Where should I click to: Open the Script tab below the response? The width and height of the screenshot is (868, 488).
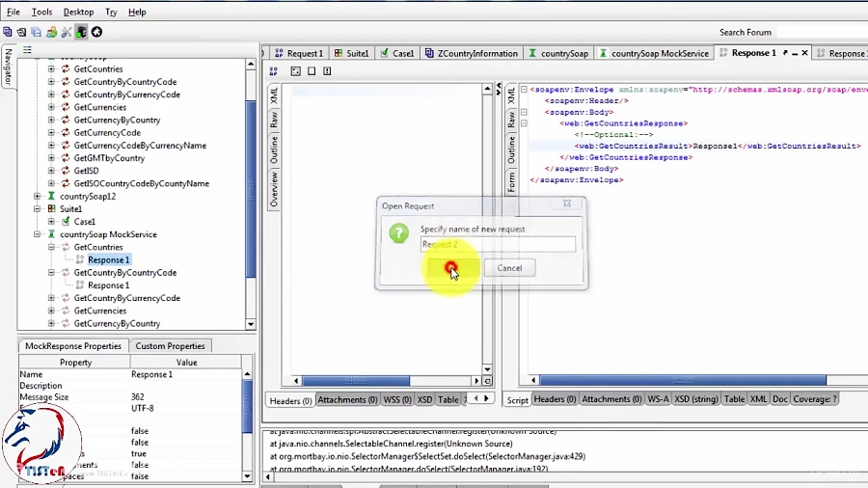pos(518,399)
